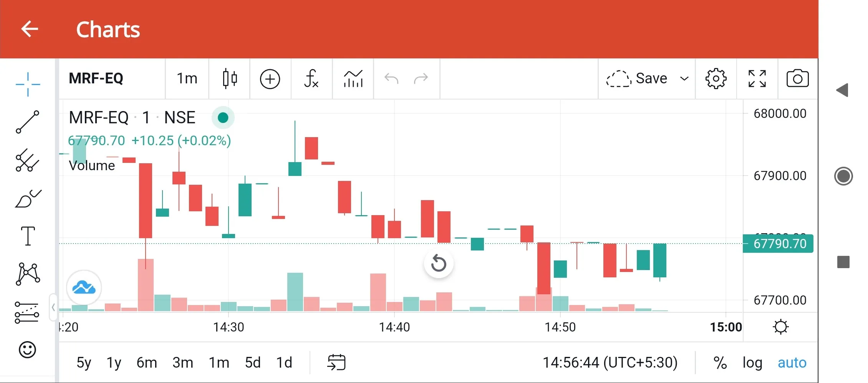Open the emoji icons tool

[27, 350]
